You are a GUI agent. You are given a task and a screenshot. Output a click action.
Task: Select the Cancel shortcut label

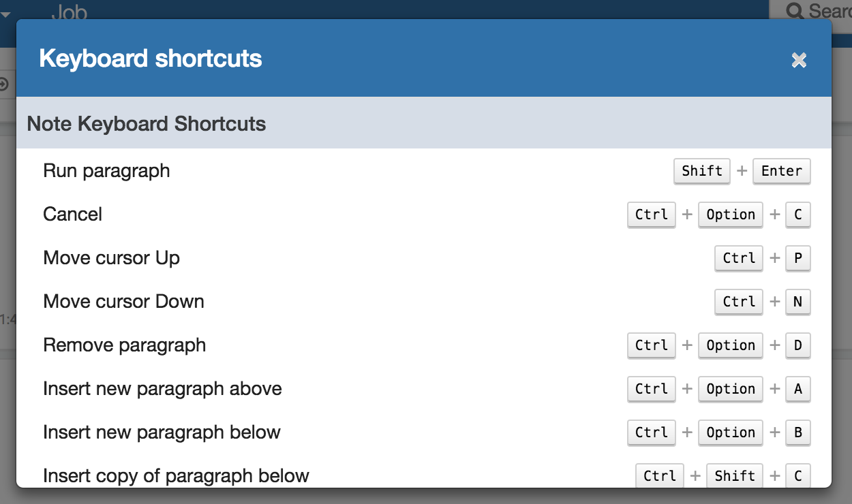(x=72, y=215)
